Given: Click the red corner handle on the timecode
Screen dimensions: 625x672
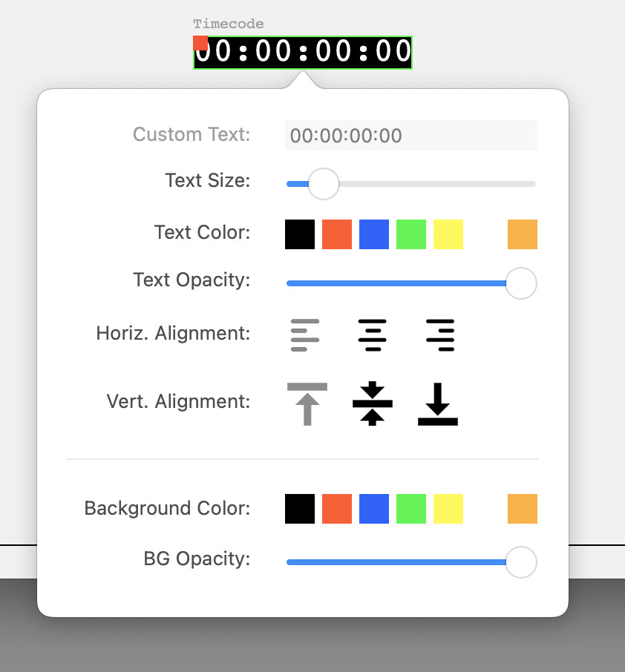Looking at the screenshot, I should coord(200,43).
